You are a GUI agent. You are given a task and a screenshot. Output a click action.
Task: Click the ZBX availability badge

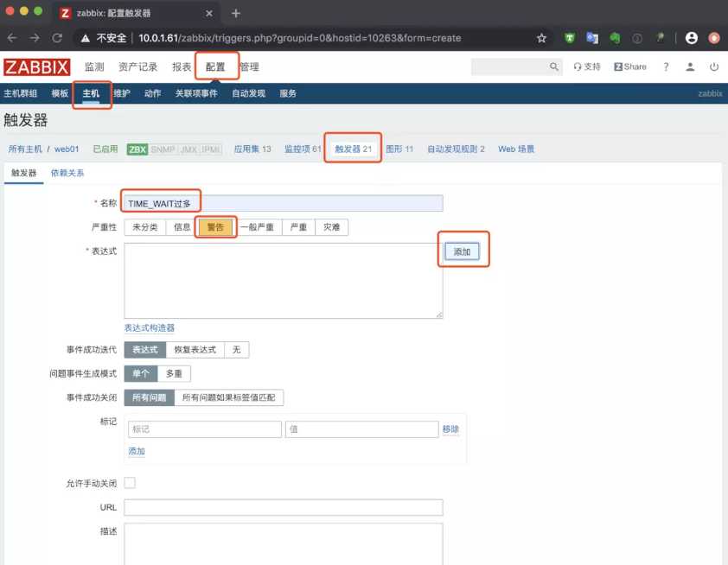coord(137,149)
